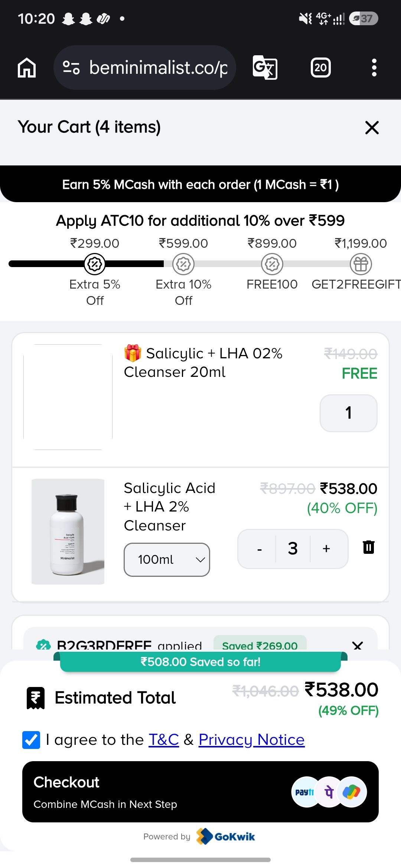401x868 pixels.
Task: Click the FREE100 progress milestone at ₹899
Action: (272, 264)
